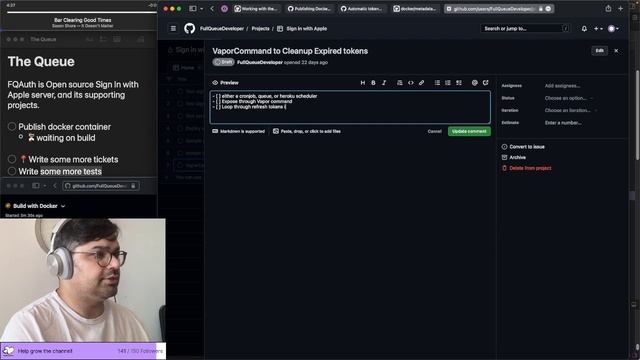Screen dimensions: 640x360
Task: Open the GitHub home logo
Action: pyautogui.click(x=189, y=29)
